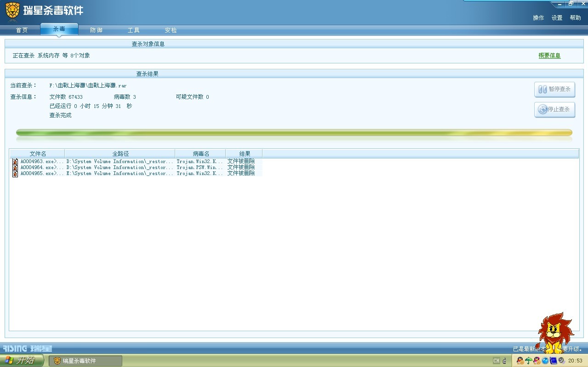
Task: Open the volume speaker tray icon
Action: (x=562, y=361)
